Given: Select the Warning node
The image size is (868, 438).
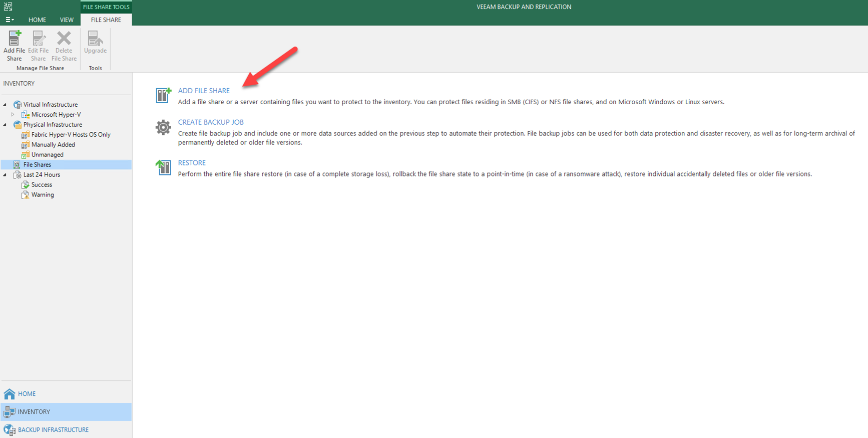Looking at the screenshot, I should [x=43, y=195].
